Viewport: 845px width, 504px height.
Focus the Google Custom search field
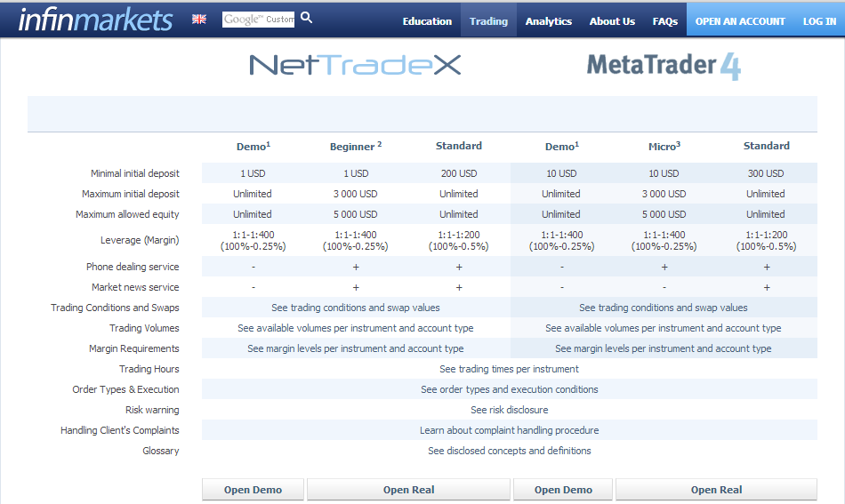258,20
